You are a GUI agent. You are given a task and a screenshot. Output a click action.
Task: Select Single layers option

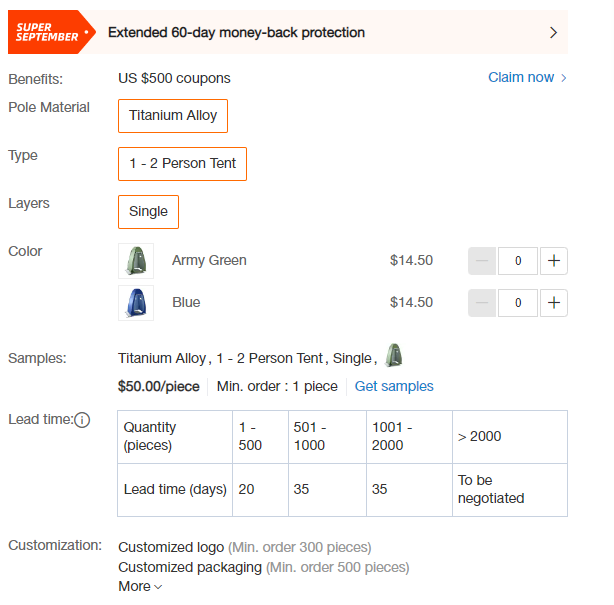148,212
